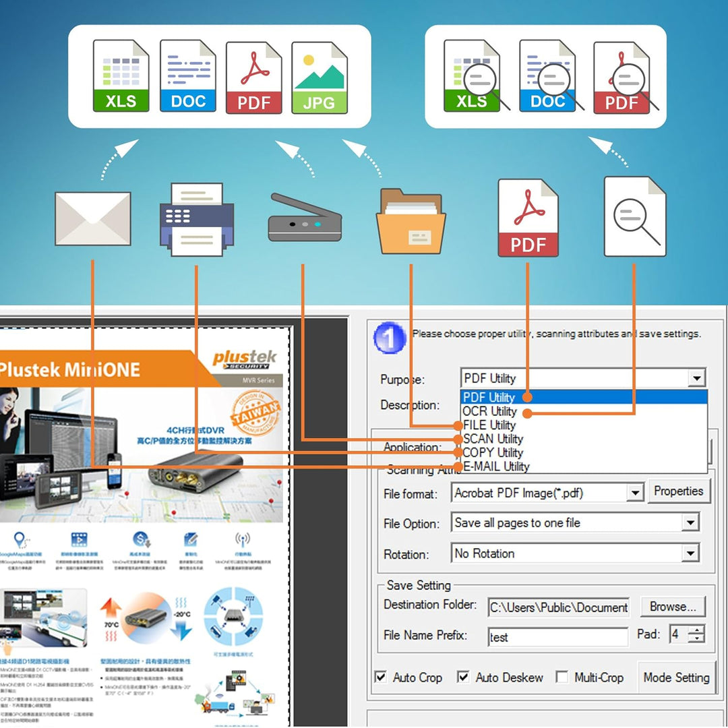Click the envelope e-mail icon

[x=92, y=219]
